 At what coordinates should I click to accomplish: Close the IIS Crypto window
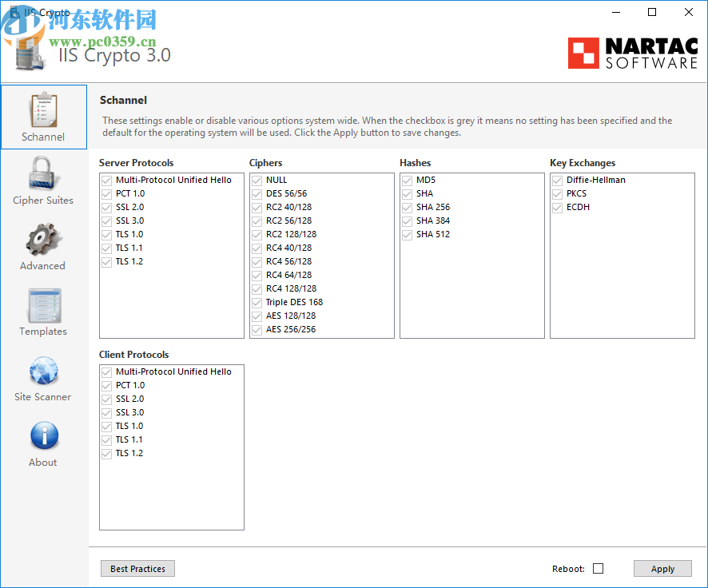pyautogui.click(x=689, y=12)
